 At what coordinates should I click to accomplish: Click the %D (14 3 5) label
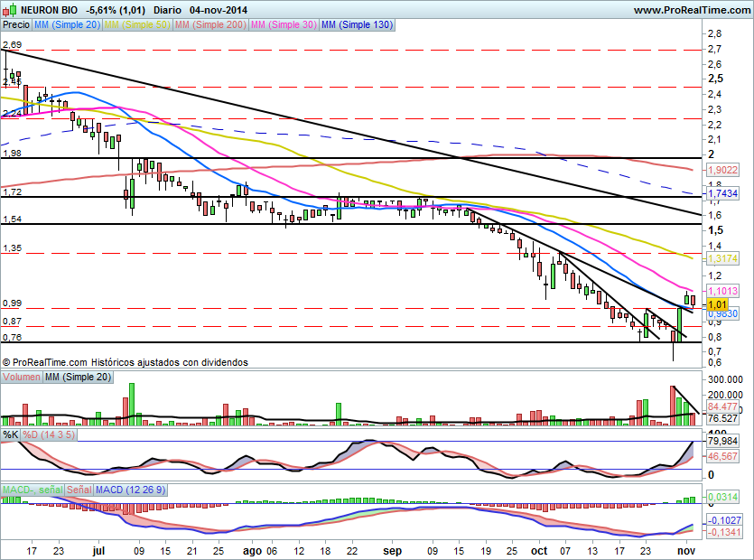coord(49,435)
